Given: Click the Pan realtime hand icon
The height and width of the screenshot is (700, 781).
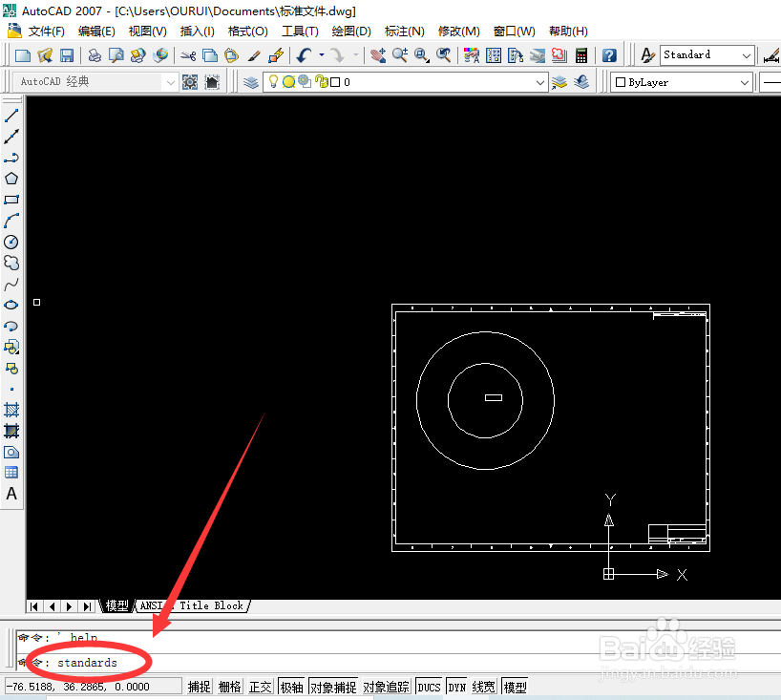Looking at the screenshot, I should 378,55.
